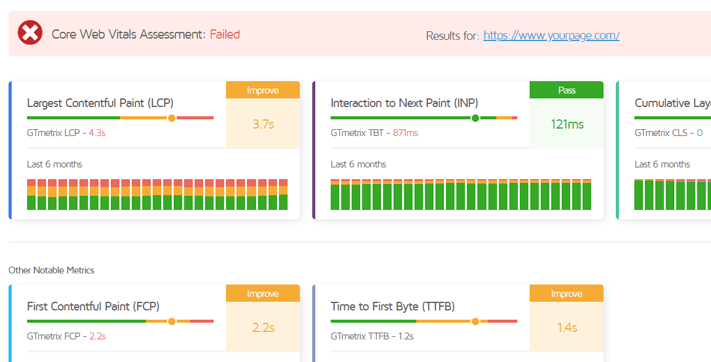
Task: Click the FCP distribution bar marker
Action: (x=171, y=321)
